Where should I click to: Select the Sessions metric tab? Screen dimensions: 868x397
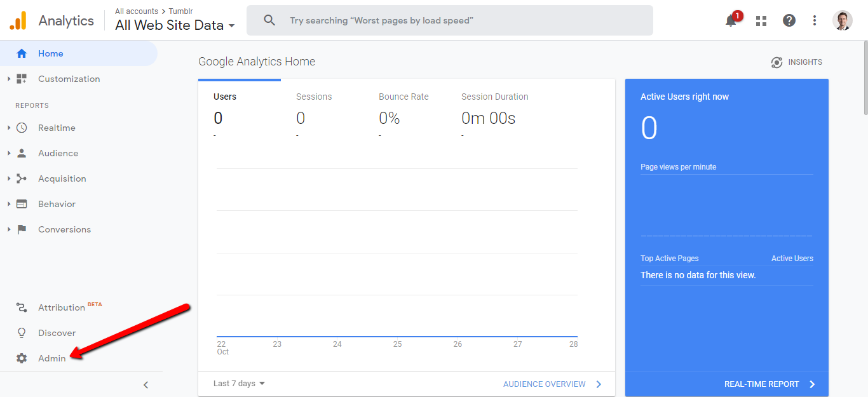pyautogui.click(x=314, y=97)
